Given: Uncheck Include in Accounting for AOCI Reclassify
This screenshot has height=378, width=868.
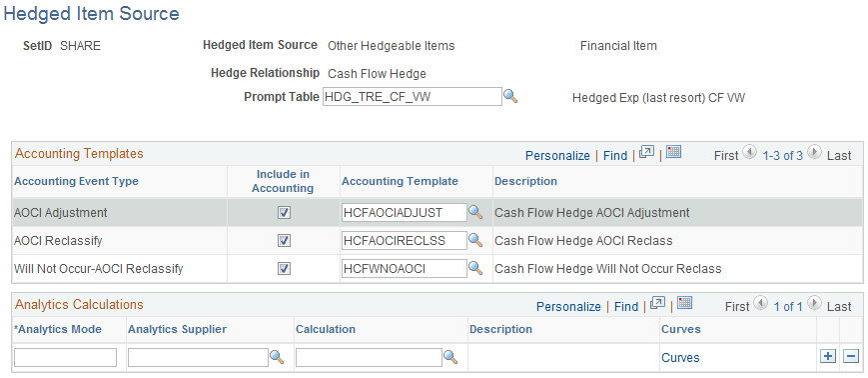Looking at the screenshot, I should [284, 241].
